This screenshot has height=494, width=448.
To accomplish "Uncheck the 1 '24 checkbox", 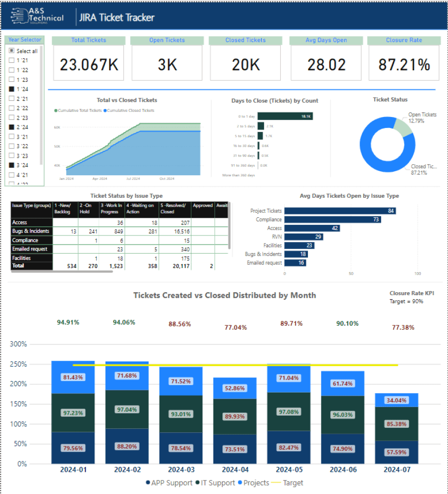I will (x=12, y=89).
